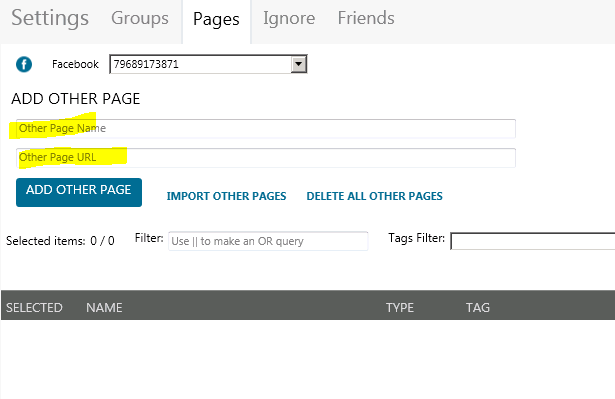Focus the Other Page Name field
The height and width of the screenshot is (399, 615).
point(266,129)
